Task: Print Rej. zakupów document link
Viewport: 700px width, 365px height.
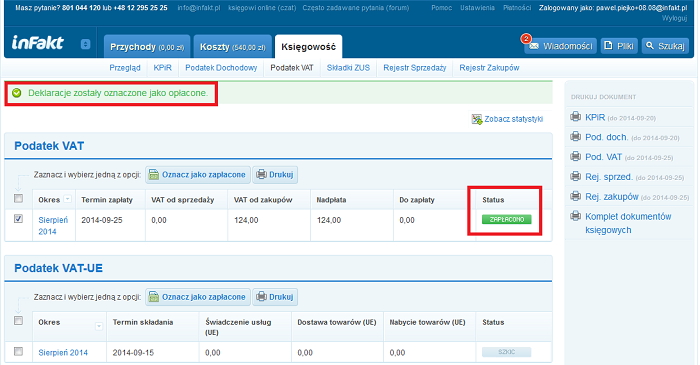Action: coord(612,197)
